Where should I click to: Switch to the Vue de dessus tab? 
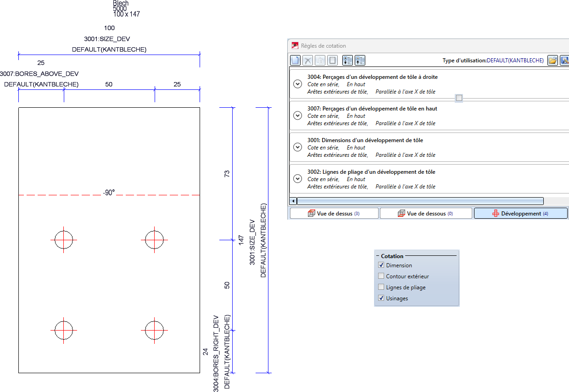334,214
